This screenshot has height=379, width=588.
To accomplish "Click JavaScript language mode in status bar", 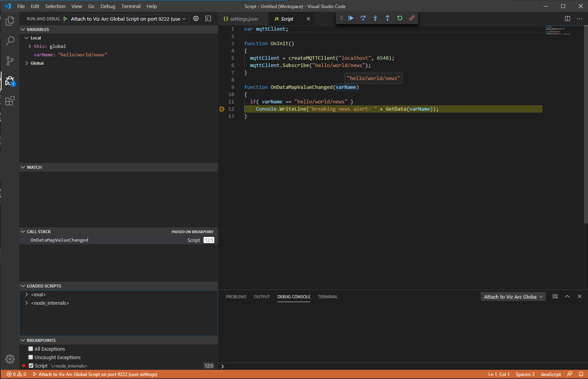I will pos(550,374).
